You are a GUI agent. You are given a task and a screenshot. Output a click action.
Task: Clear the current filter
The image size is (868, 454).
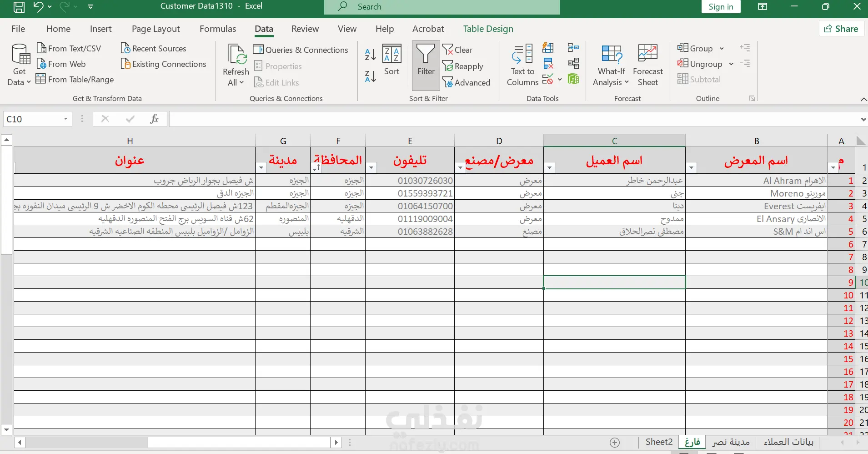[457, 50]
